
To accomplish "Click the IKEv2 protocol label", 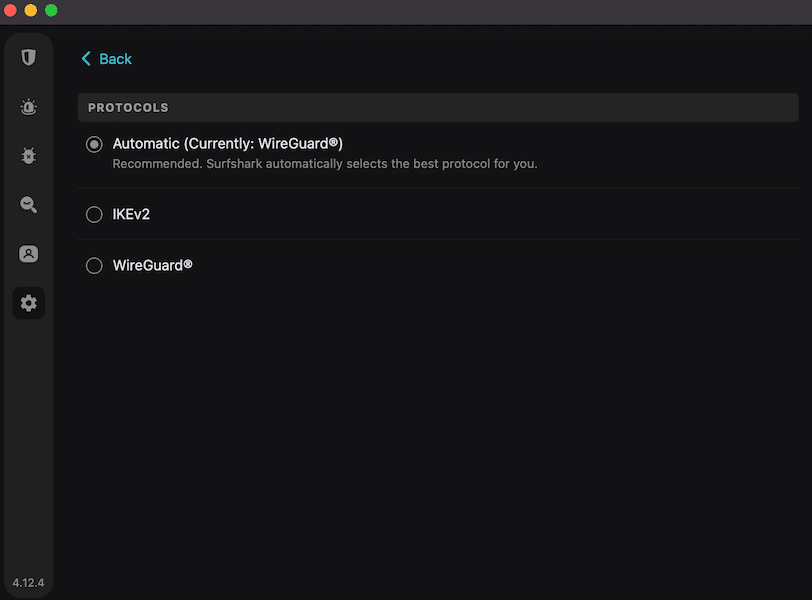I will [x=132, y=213].
